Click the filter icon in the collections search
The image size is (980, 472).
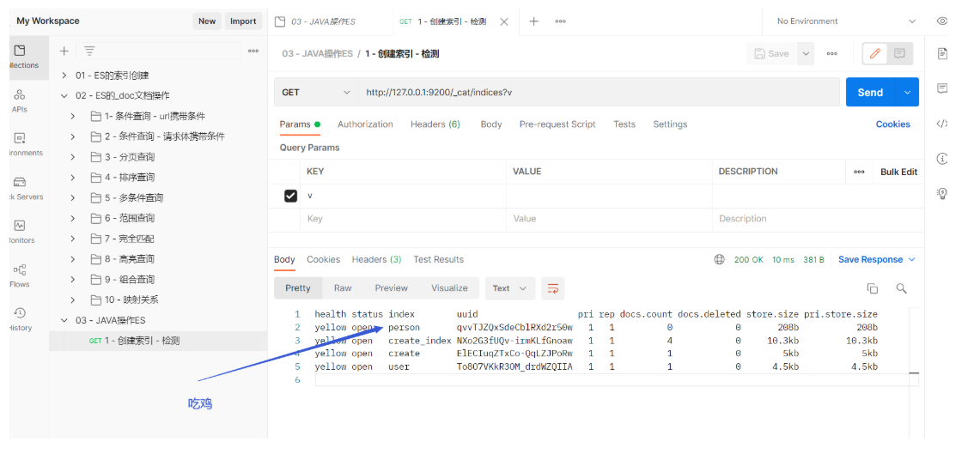click(90, 51)
